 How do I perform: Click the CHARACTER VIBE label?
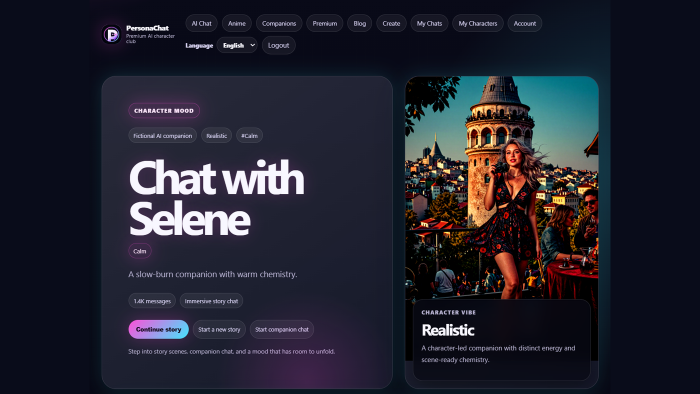tap(449, 312)
